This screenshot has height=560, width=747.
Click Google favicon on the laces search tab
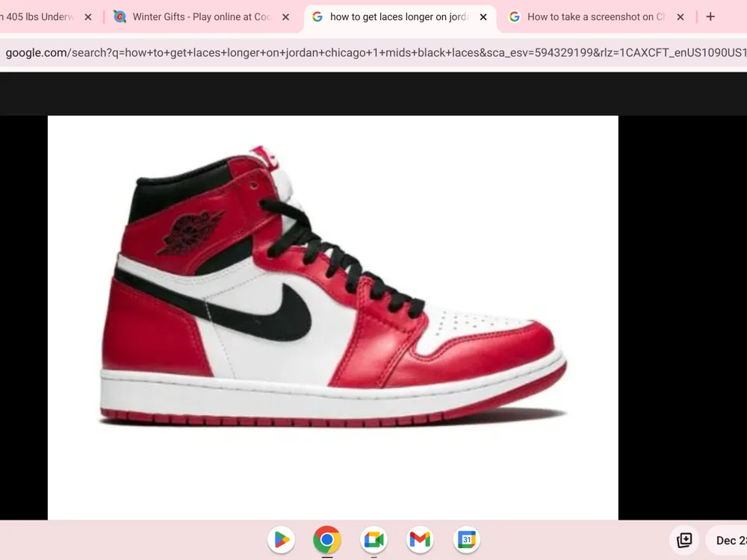click(x=317, y=16)
